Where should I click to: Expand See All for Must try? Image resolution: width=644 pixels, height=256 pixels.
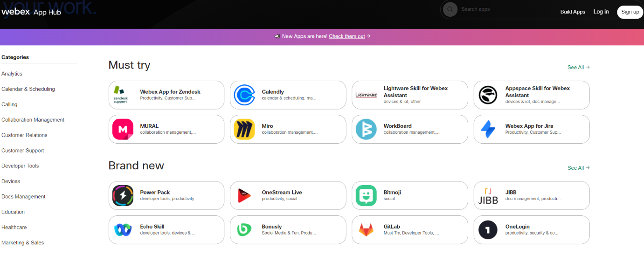tap(578, 67)
